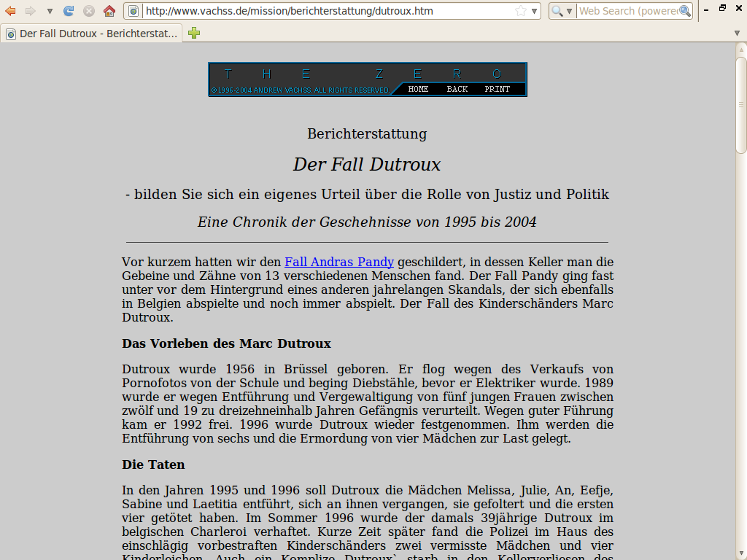The image size is (747, 560).
Task: Click into the Web Search field
Action: tap(628, 11)
